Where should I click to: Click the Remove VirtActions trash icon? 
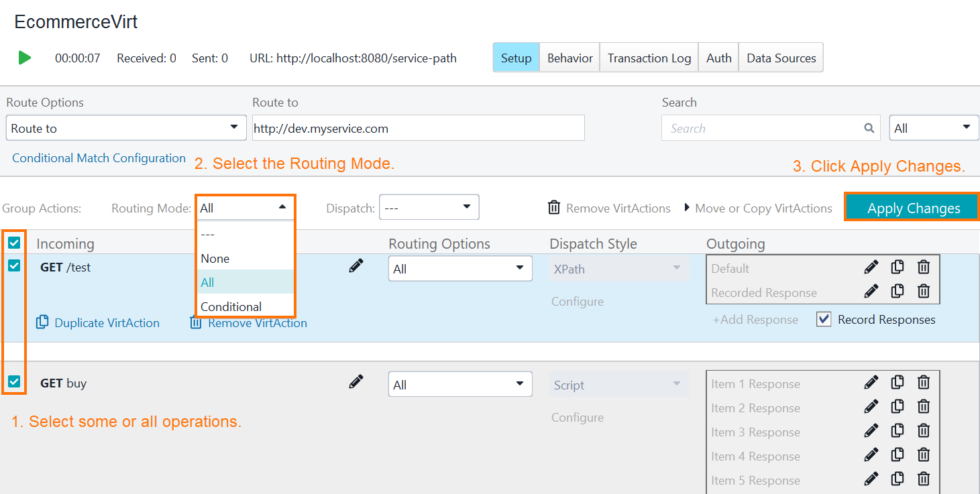554,207
